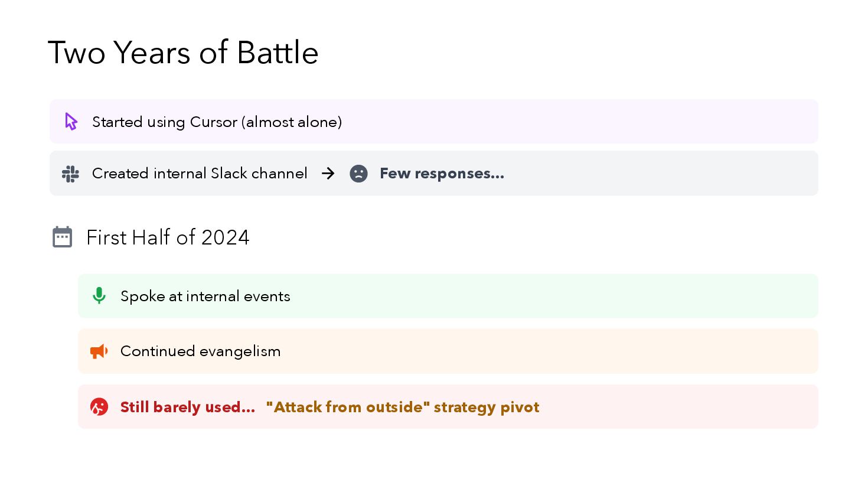
Task: Select the bold Few responses... text
Action: (x=442, y=174)
